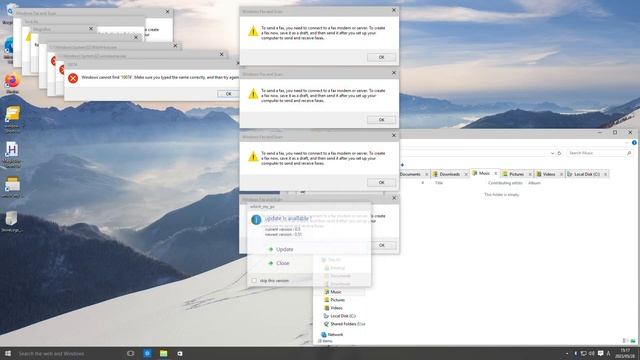Open the Windows Start menu
640x360 pixels.
(8, 353)
